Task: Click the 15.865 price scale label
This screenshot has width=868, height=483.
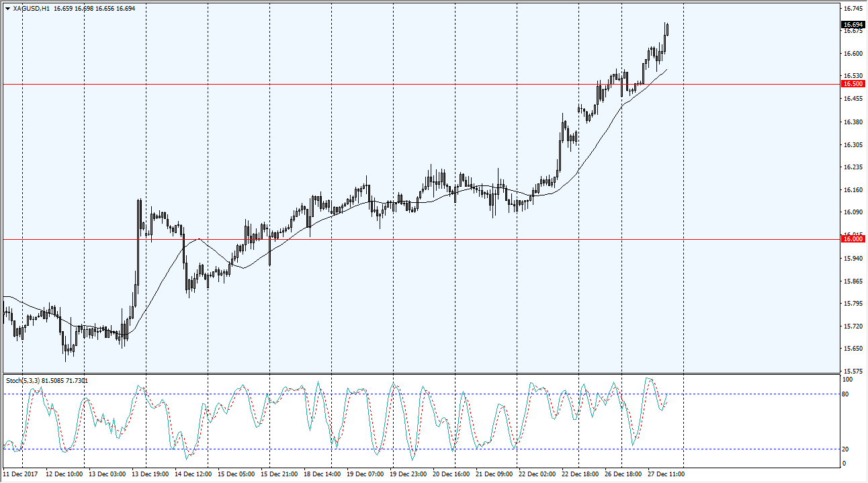Action: click(x=852, y=281)
